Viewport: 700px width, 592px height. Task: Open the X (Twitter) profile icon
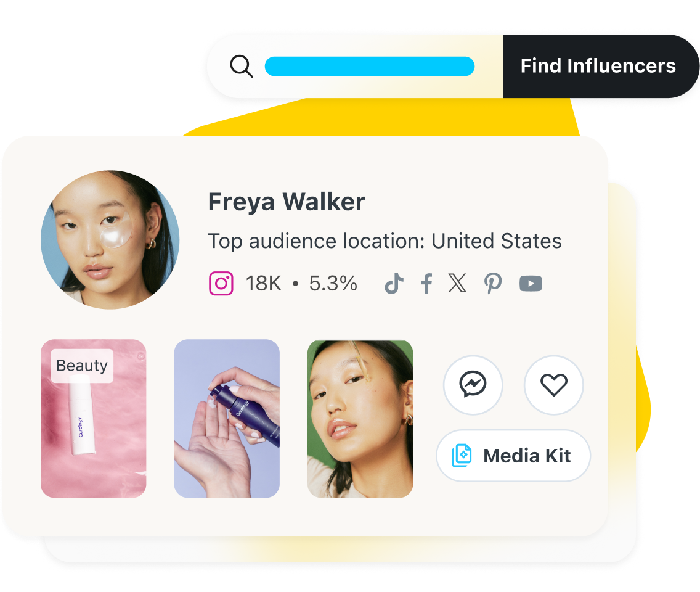(x=457, y=283)
